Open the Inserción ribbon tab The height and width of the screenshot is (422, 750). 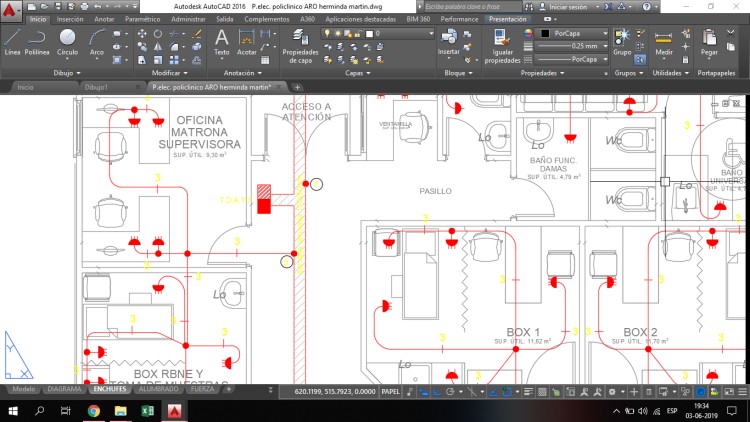pos(70,19)
